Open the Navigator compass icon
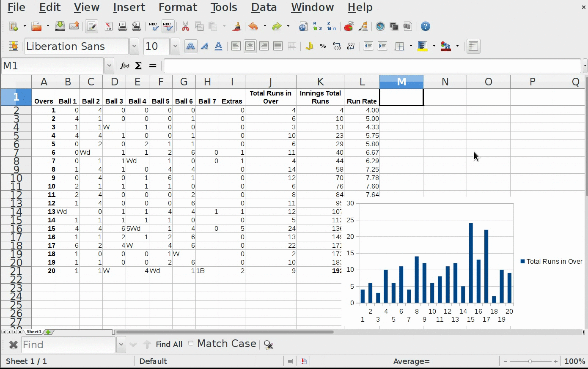 pos(380,27)
